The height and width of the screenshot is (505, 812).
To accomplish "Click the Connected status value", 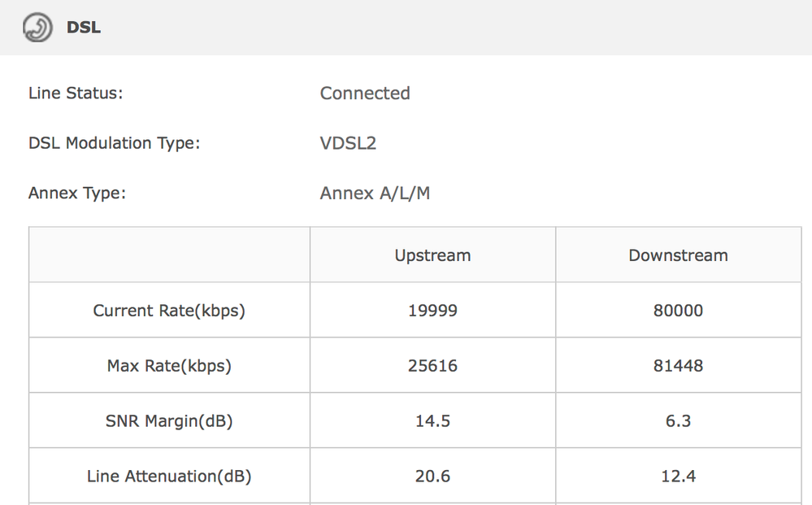I will point(365,94).
